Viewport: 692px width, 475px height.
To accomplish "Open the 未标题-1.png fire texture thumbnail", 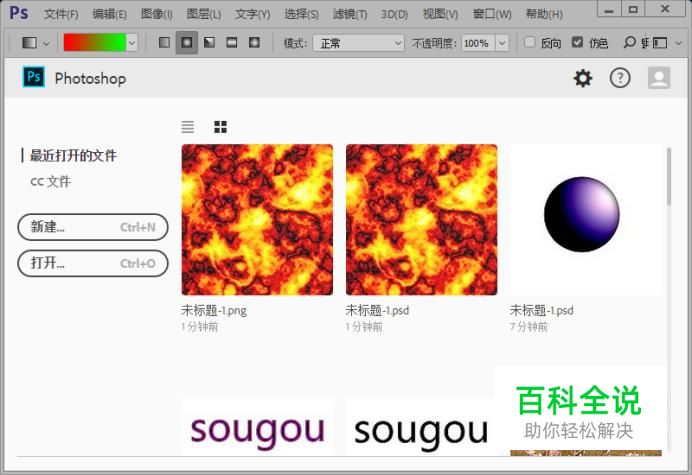I will click(x=257, y=219).
